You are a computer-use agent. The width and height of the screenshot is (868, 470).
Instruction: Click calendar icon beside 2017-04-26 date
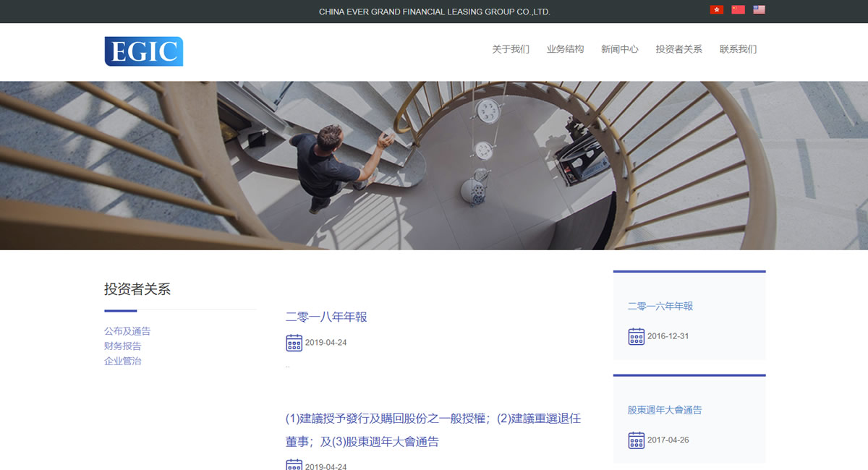click(636, 440)
